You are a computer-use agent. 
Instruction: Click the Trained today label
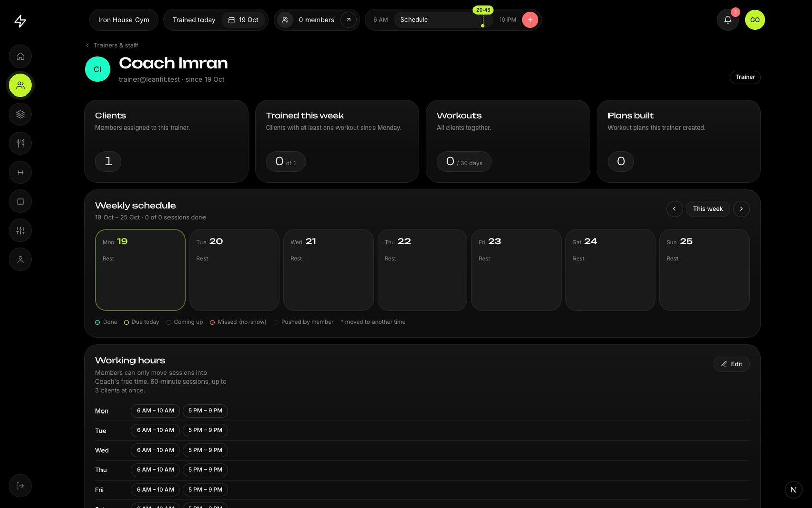[x=194, y=20]
